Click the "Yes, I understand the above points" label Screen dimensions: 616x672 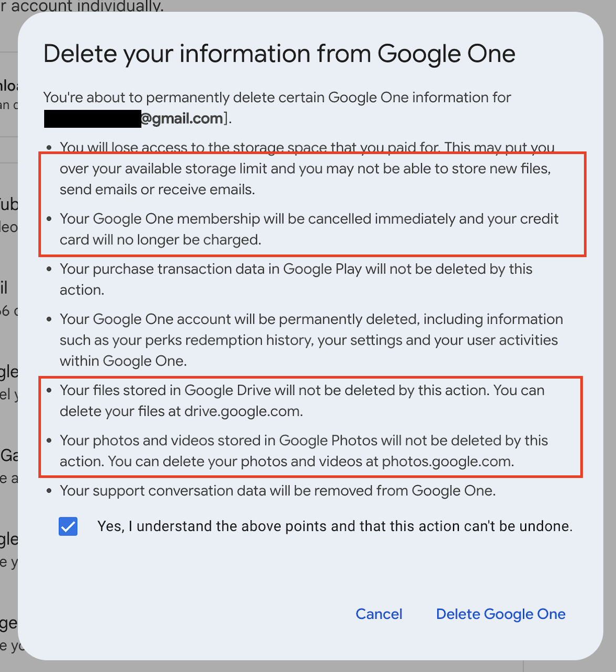[x=334, y=526]
